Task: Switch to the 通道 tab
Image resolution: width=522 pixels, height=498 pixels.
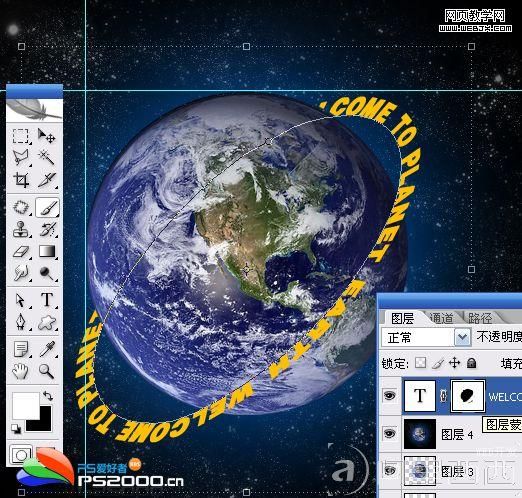Action: tap(441, 318)
